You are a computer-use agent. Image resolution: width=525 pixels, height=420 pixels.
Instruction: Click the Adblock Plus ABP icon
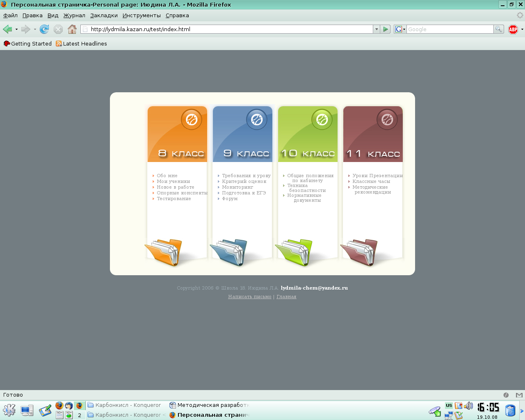coord(513,29)
